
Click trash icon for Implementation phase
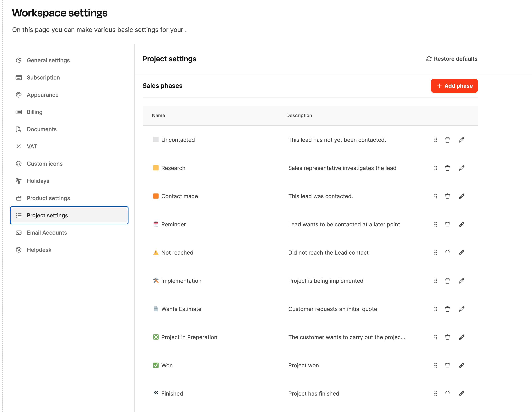click(x=447, y=281)
